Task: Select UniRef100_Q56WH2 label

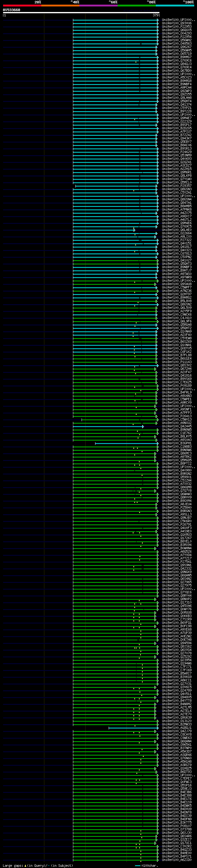Action: pyautogui.click(x=176, y=40)
